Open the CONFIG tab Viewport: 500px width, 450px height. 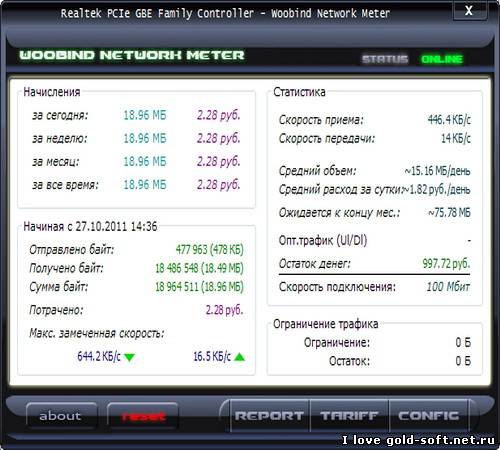[429, 416]
